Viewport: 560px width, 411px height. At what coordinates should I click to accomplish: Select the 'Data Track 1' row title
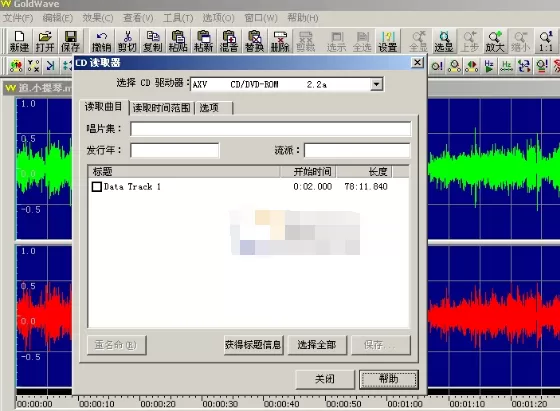coord(132,187)
